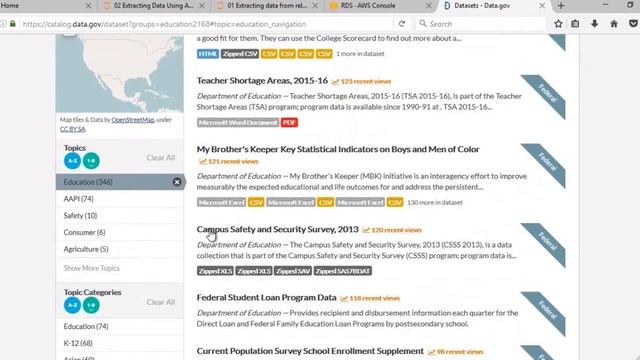Close the 01 Extracting data tab
The width and height of the screenshot is (640, 360).
(x=315, y=6)
